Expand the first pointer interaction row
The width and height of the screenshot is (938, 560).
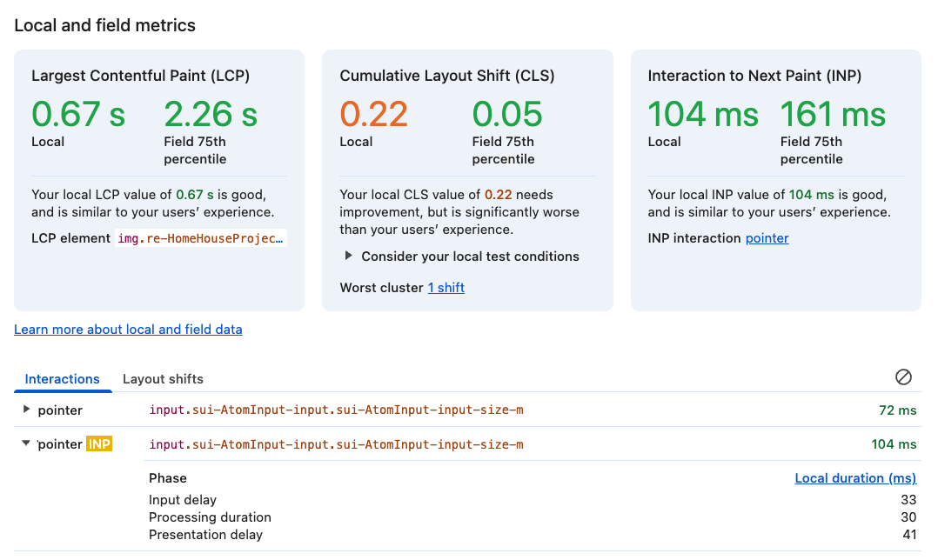click(x=28, y=410)
